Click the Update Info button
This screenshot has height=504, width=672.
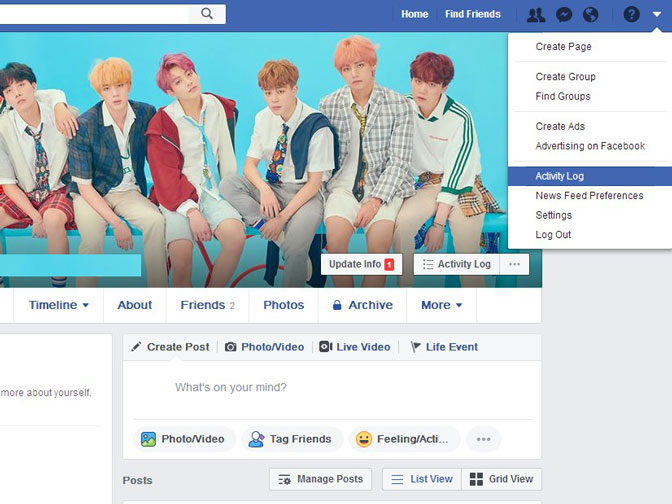(361, 264)
